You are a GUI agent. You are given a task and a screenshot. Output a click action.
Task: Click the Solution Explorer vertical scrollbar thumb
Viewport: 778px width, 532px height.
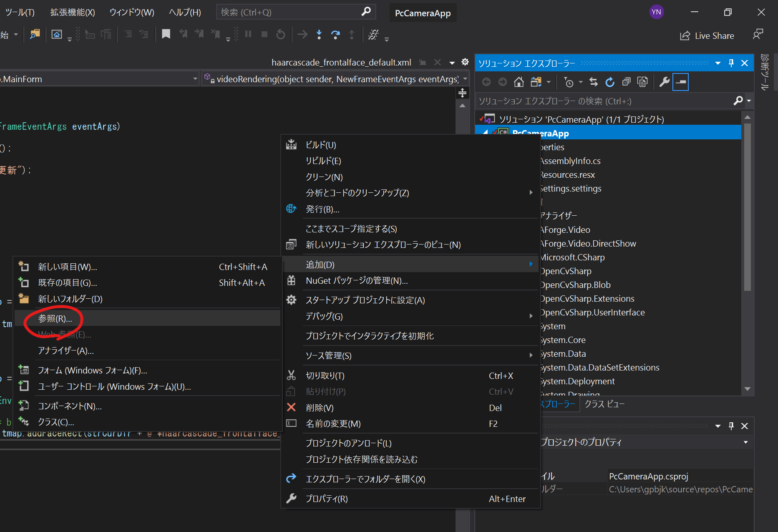coord(747,207)
